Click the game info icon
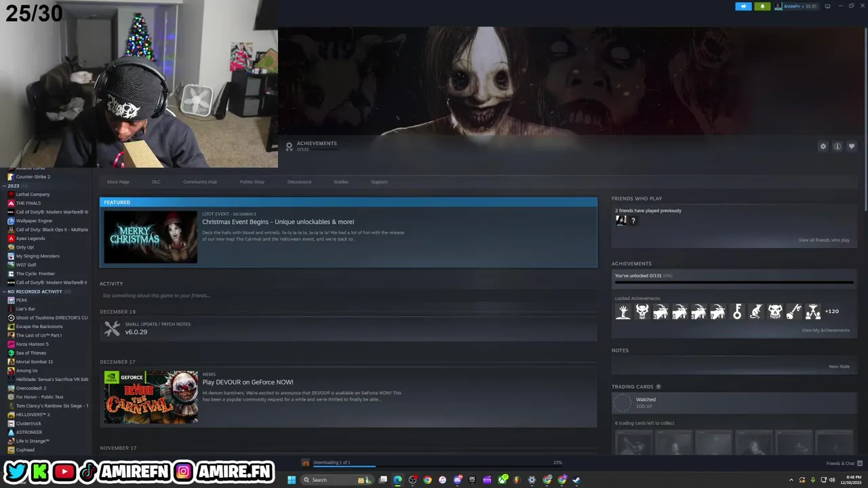Viewport: 868px width, 488px height. 837,146
